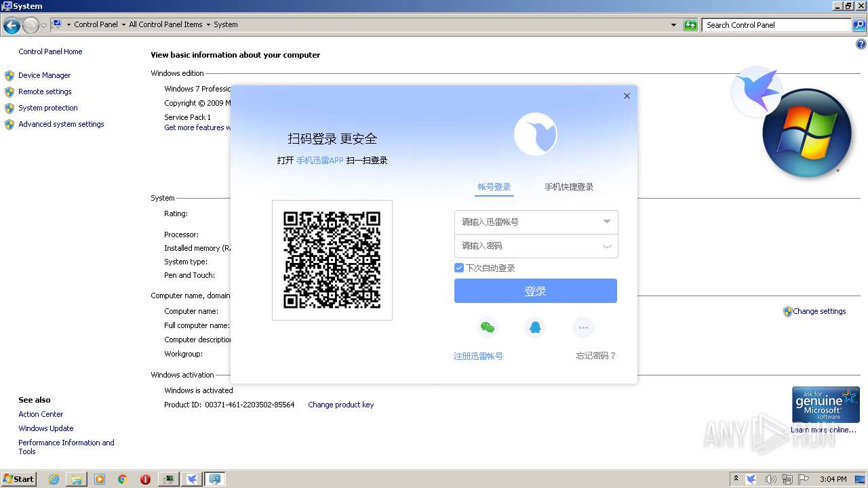Click Xunlei icon in system tray
The image size is (868, 488).
tap(751, 479)
